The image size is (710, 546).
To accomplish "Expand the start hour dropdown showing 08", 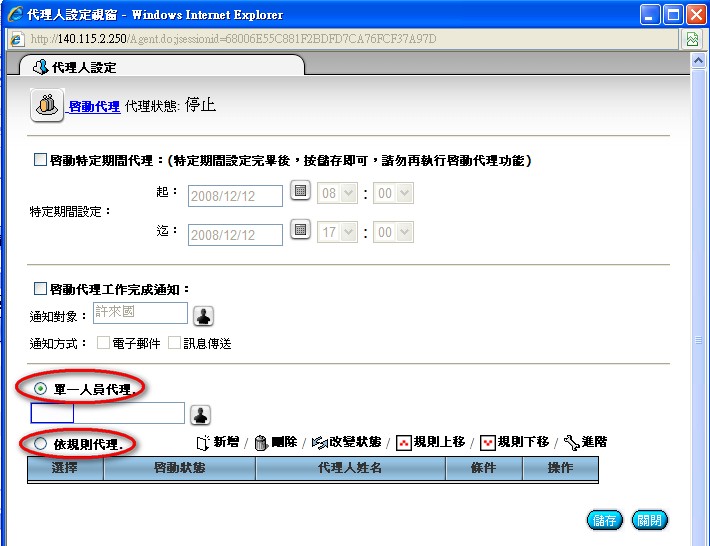I will click(337, 194).
